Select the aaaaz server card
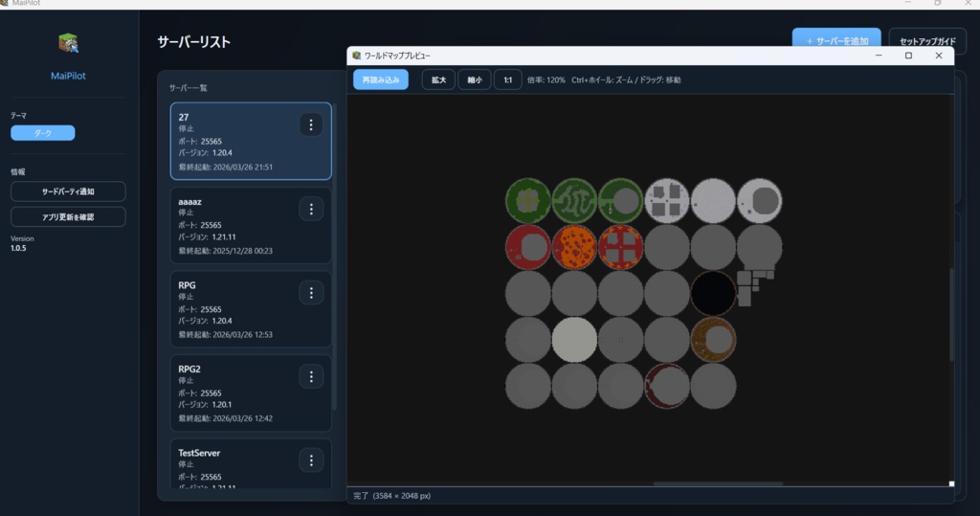This screenshot has height=516, width=980. 251,225
